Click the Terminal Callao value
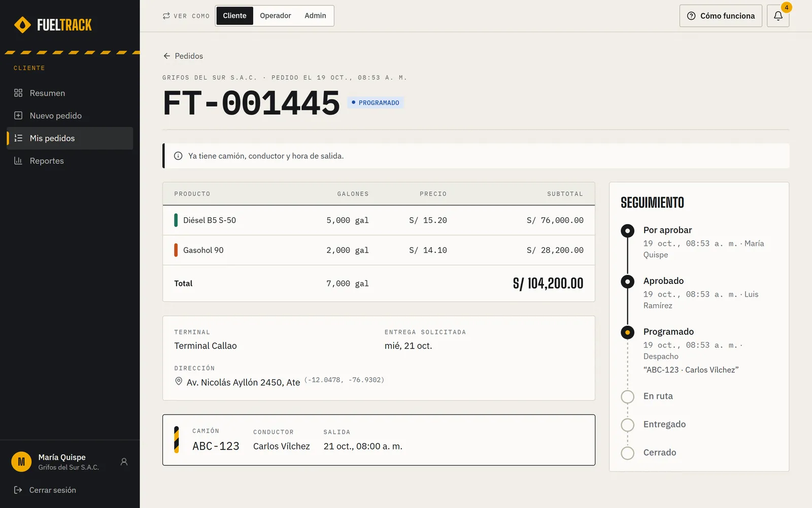The image size is (812, 508). point(206,345)
